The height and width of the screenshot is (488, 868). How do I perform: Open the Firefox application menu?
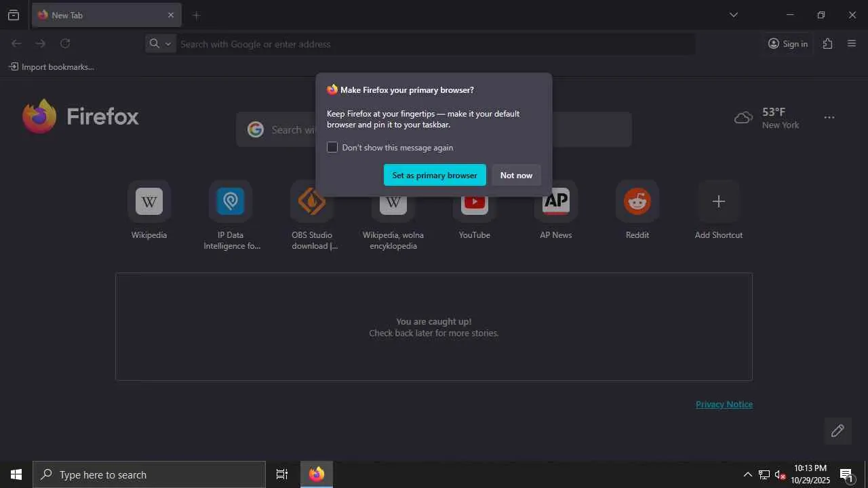(x=852, y=43)
